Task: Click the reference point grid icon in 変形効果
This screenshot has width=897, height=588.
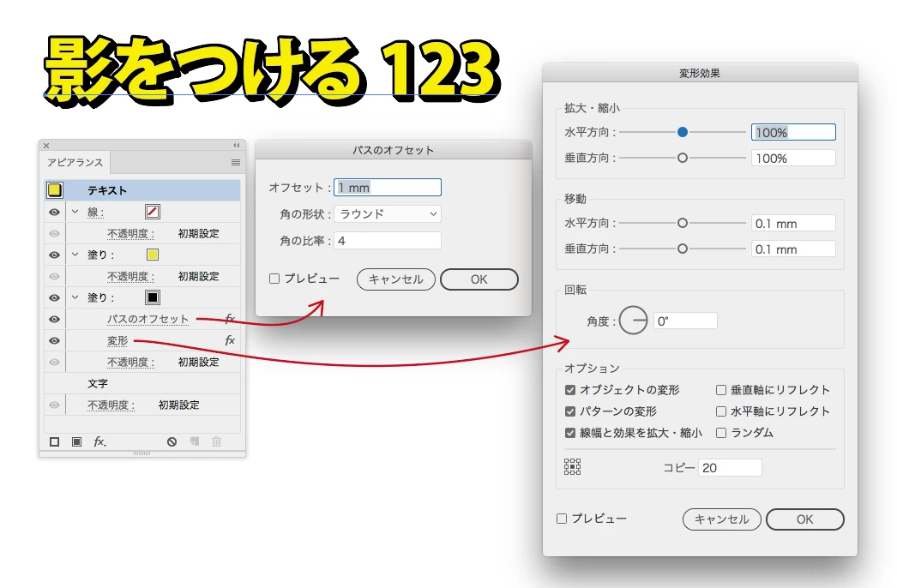Action: [x=572, y=467]
